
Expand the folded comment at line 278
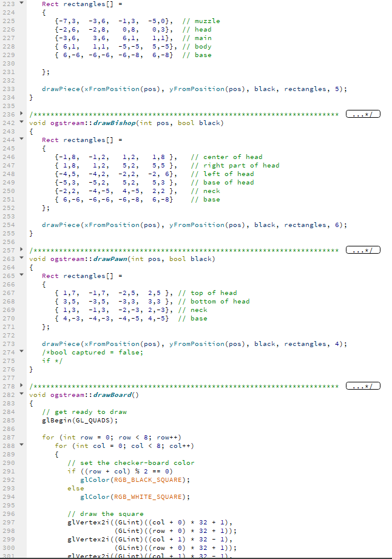pyautogui.click(x=21, y=385)
